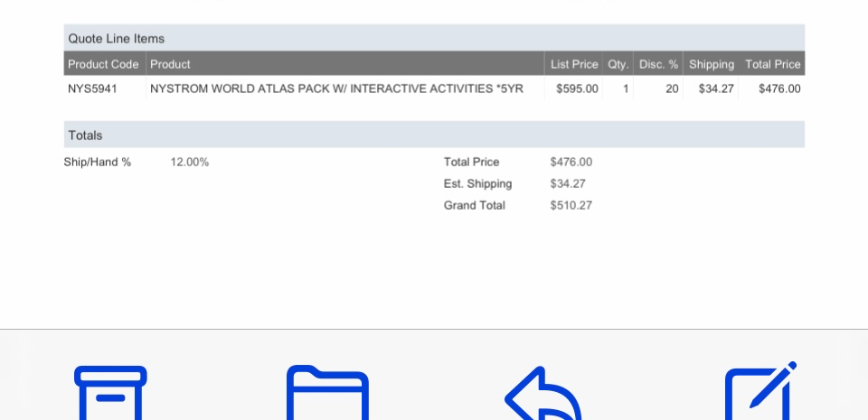Viewport: 868px width, 420px height.
Task: Select the Totals section header
Action: 86,135
